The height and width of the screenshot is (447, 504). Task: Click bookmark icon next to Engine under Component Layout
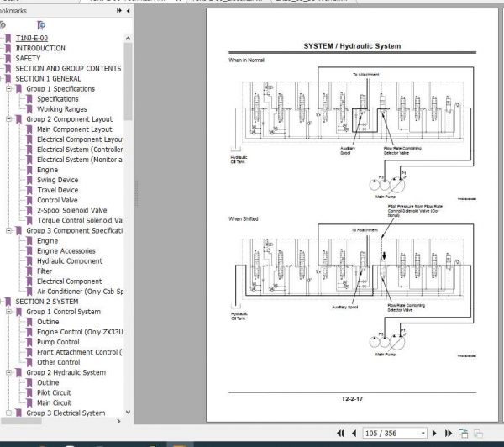tap(29, 170)
